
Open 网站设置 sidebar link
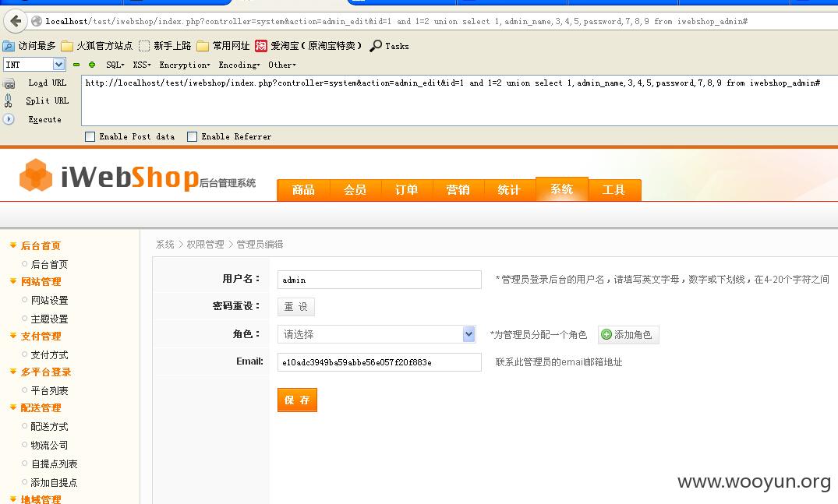(49, 301)
